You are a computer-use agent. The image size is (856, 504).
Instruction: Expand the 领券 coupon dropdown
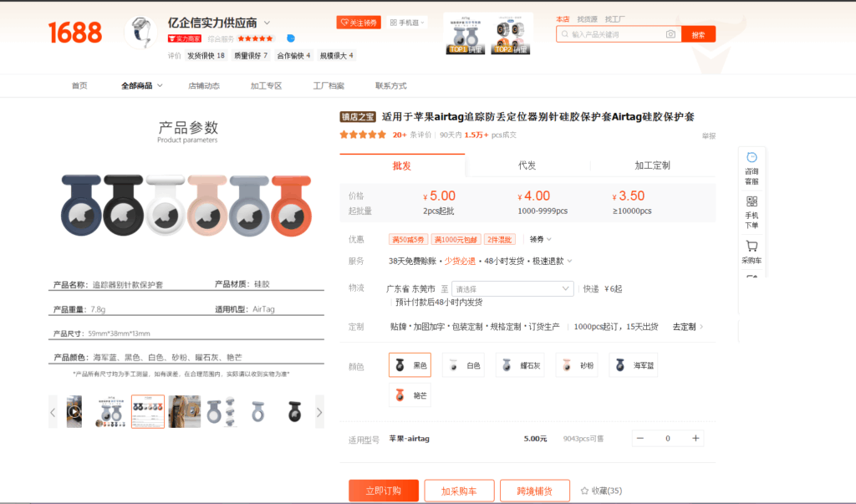(541, 239)
